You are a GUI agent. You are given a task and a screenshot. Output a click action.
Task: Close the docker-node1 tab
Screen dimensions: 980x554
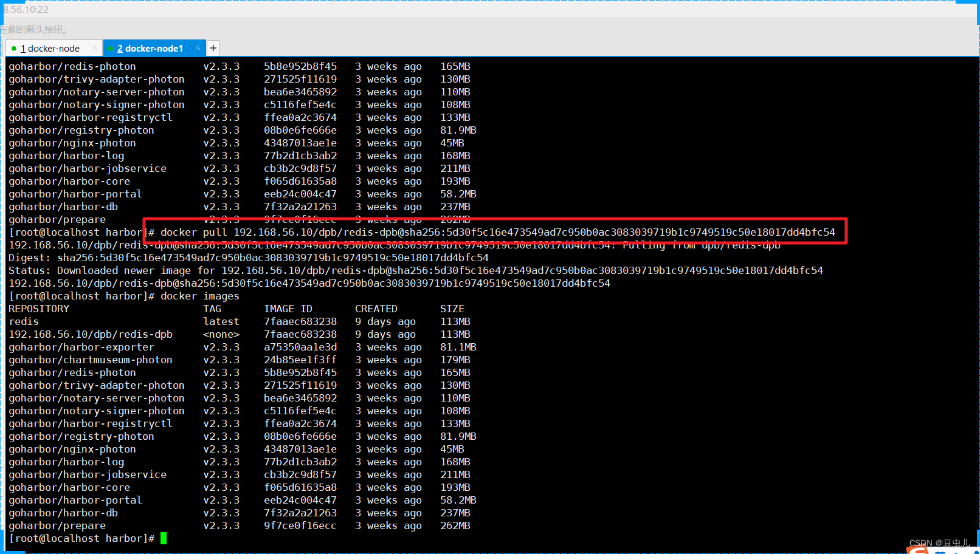pyautogui.click(x=197, y=47)
